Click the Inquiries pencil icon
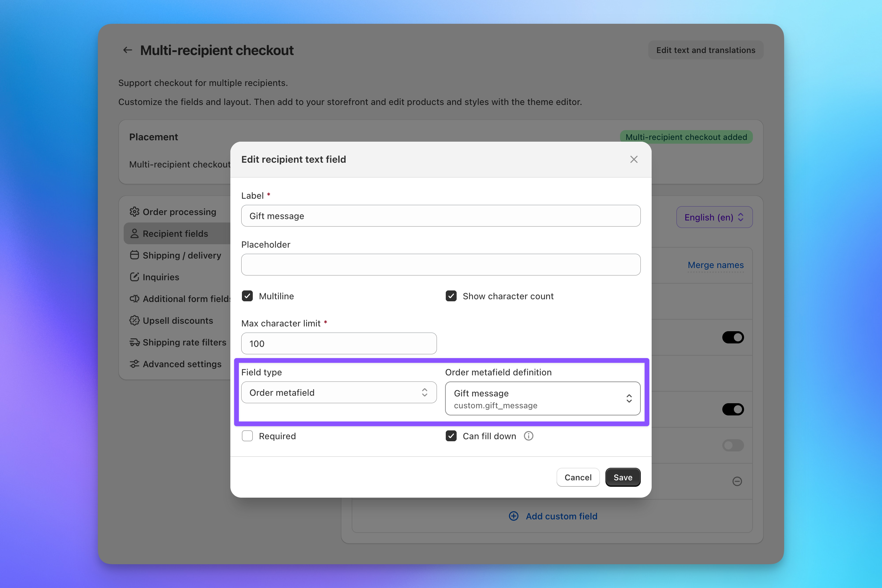 pyautogui.click(x=134, y=277)
